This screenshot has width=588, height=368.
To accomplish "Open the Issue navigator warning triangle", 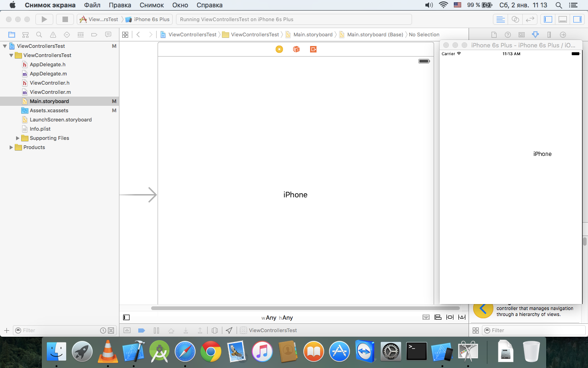I will pos(53,34).
